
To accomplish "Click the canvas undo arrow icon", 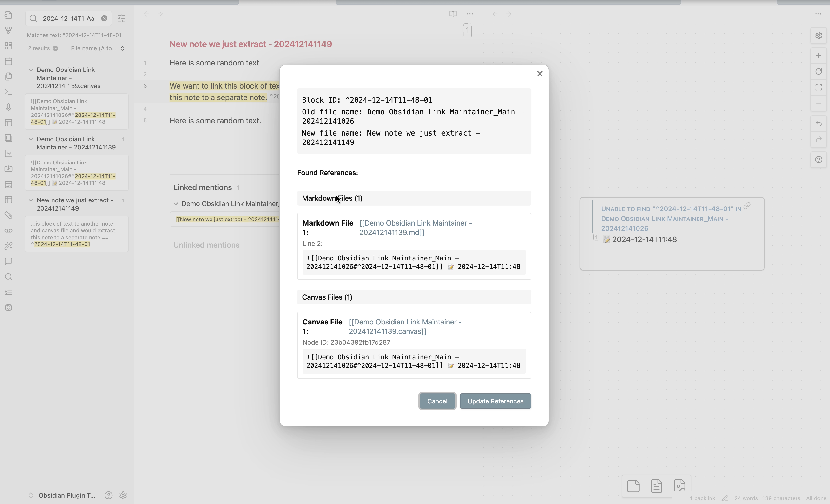I will 818,123.
